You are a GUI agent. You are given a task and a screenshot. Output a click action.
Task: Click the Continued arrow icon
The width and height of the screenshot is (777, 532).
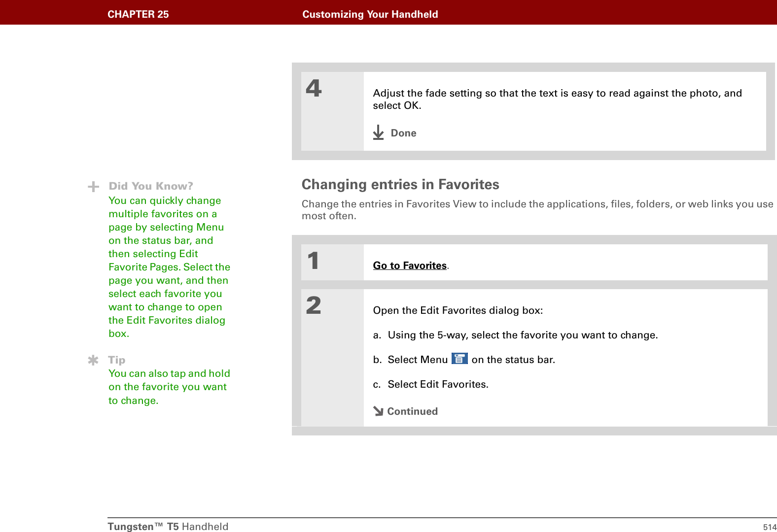[378, 411]
